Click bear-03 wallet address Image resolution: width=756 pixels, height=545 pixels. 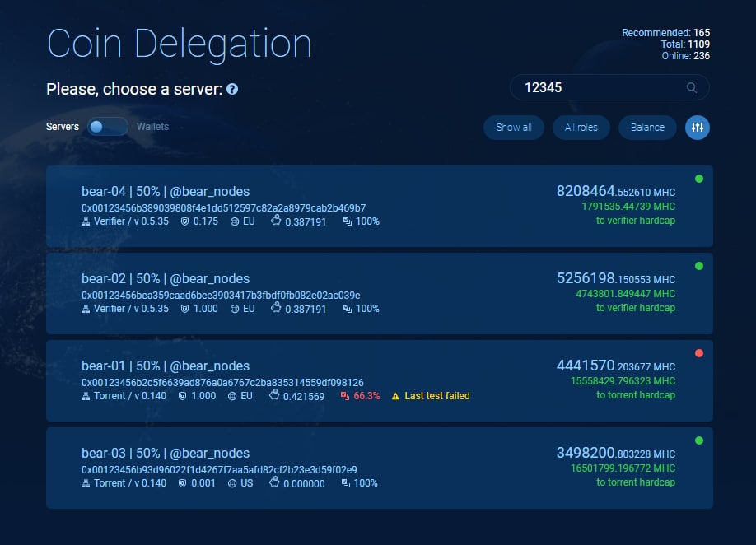click(x=219, y=470)
